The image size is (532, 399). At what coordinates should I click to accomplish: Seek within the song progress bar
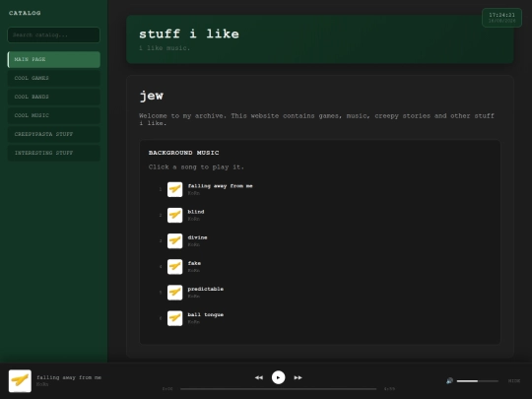[278, 389]
